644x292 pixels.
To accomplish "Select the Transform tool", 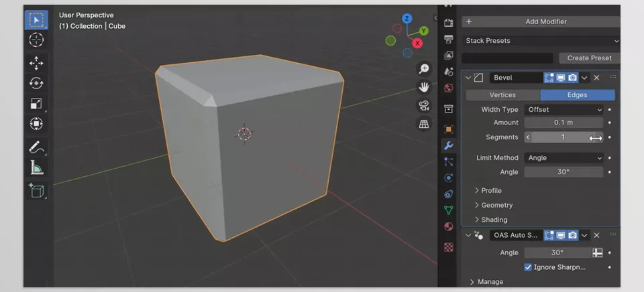I will tap(36, 123).
